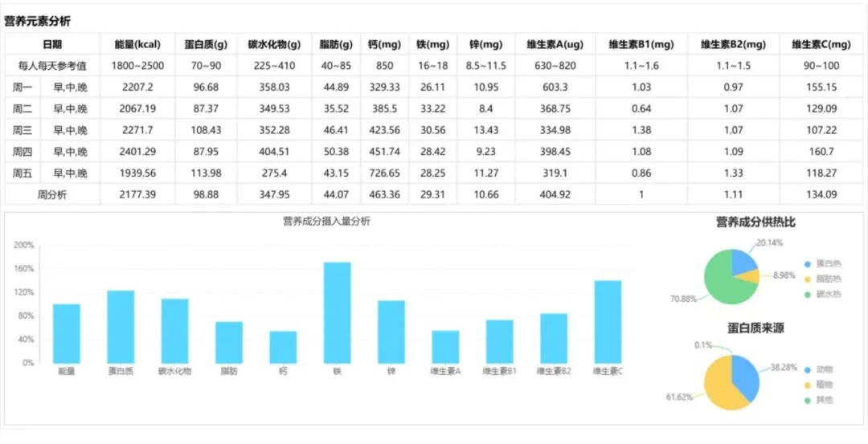Viewport: 868px width, 444px height.
Task: Click the 营养成分摄入量分析 chart title
Action: point(326,222)
